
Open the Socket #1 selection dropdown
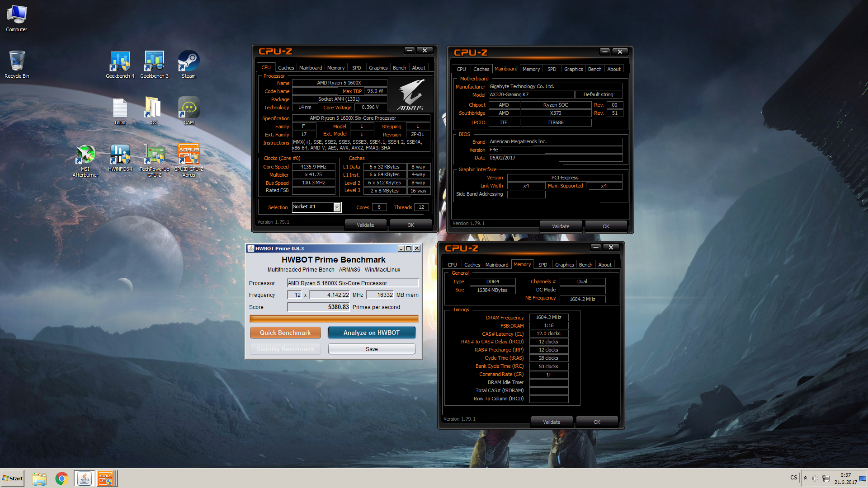point(316,207)
